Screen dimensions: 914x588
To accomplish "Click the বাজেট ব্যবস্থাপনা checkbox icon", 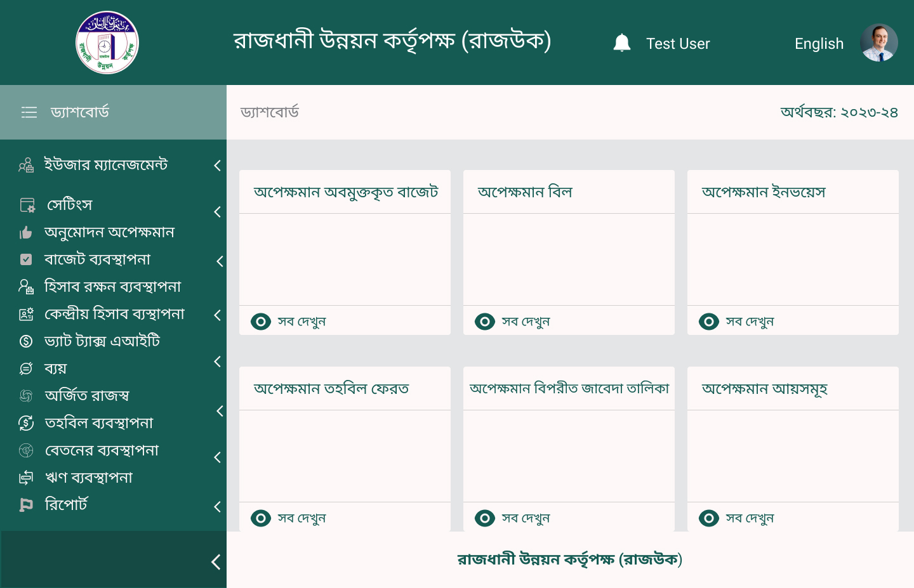I will (x=26, y=259).
